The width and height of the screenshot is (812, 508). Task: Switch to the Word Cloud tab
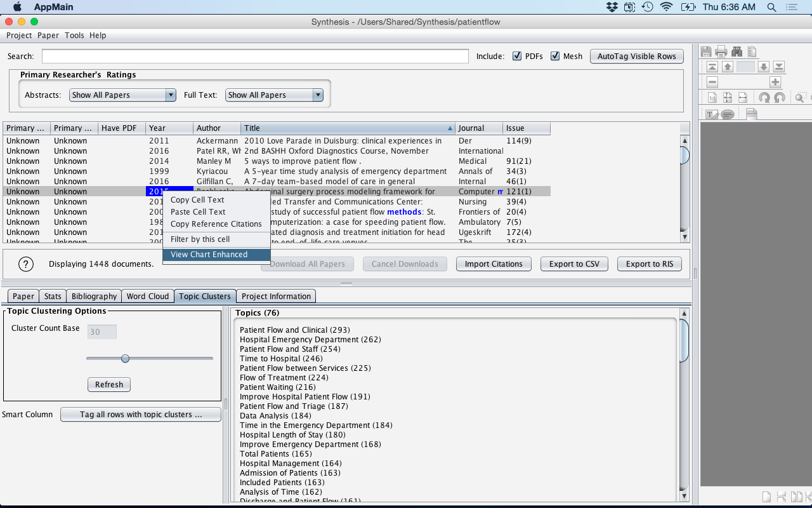point(148,297)
